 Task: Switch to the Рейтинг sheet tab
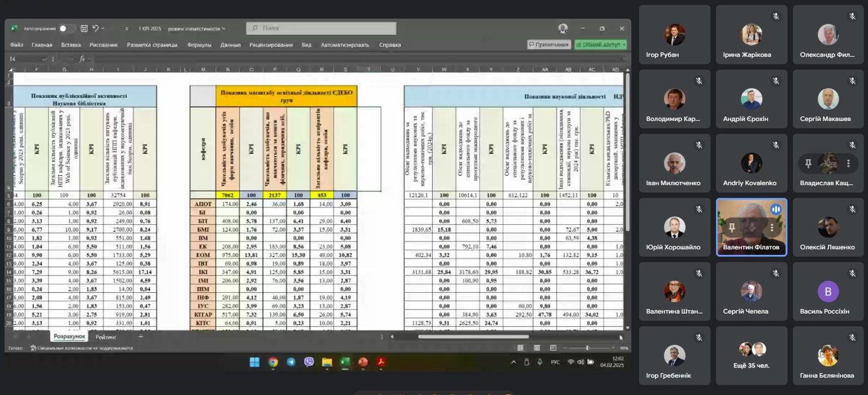click(x=106, y=337)
